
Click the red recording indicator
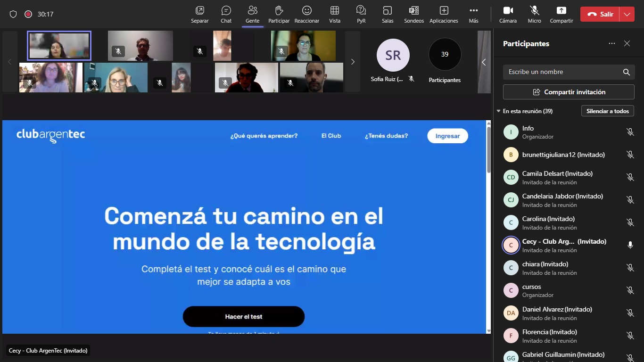28,14
